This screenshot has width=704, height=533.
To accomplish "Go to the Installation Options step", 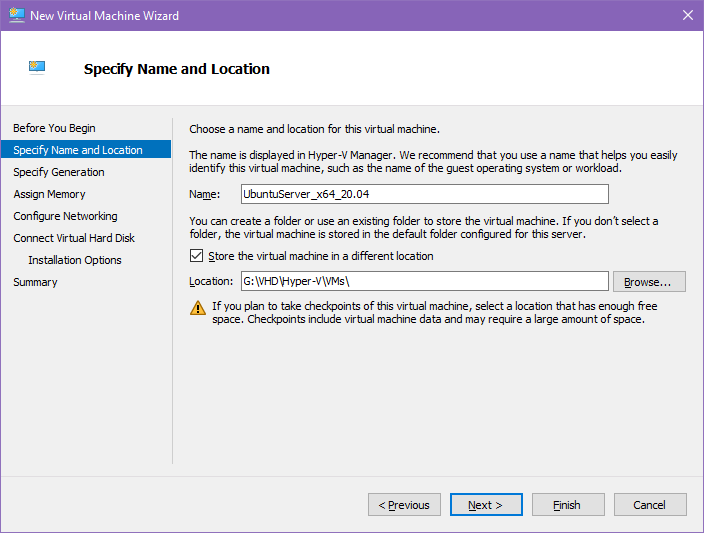I will [x=75, y=260].
